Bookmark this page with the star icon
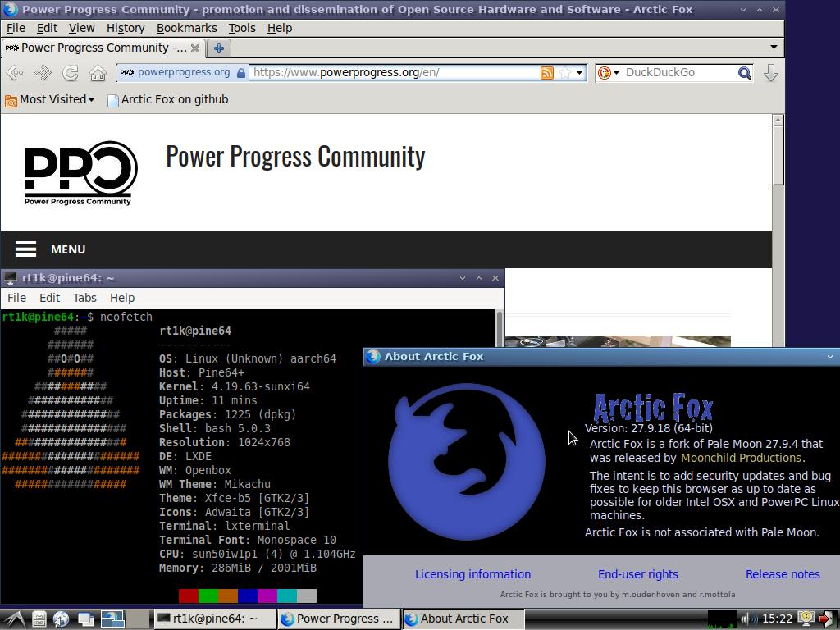The height and width of the screenshot is (630, 840). click(x=564, y=73)
